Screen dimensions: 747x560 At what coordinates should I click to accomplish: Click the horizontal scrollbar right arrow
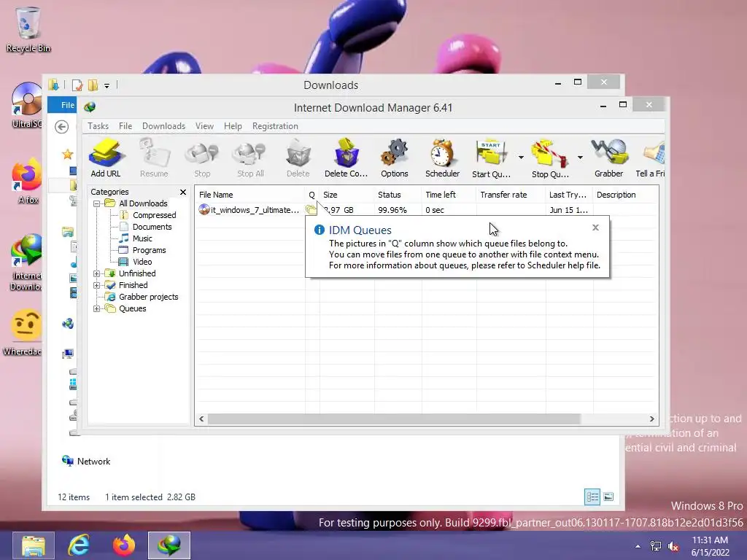(x=651, y=419)
